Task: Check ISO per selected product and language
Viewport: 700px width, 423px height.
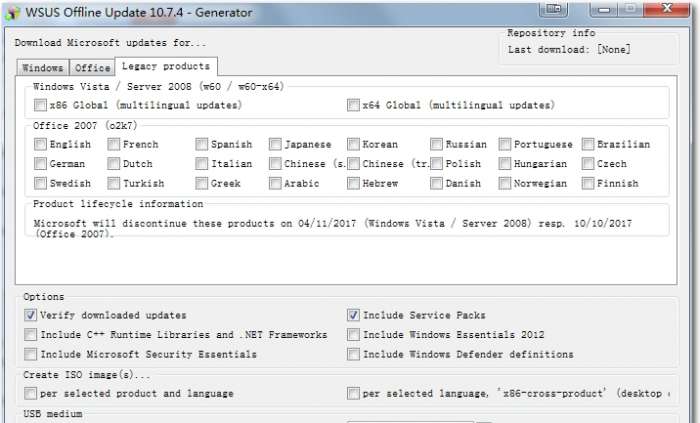Action: (30, 394)
